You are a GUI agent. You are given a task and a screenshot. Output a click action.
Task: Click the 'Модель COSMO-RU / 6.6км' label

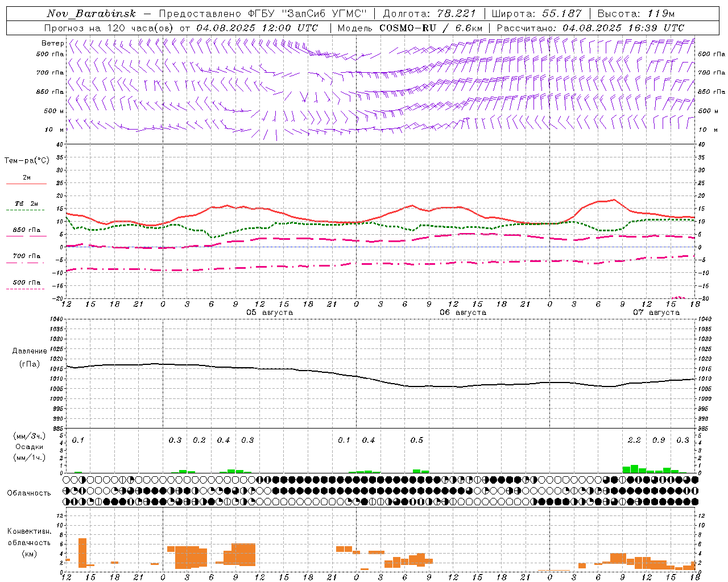pos(410,28)
